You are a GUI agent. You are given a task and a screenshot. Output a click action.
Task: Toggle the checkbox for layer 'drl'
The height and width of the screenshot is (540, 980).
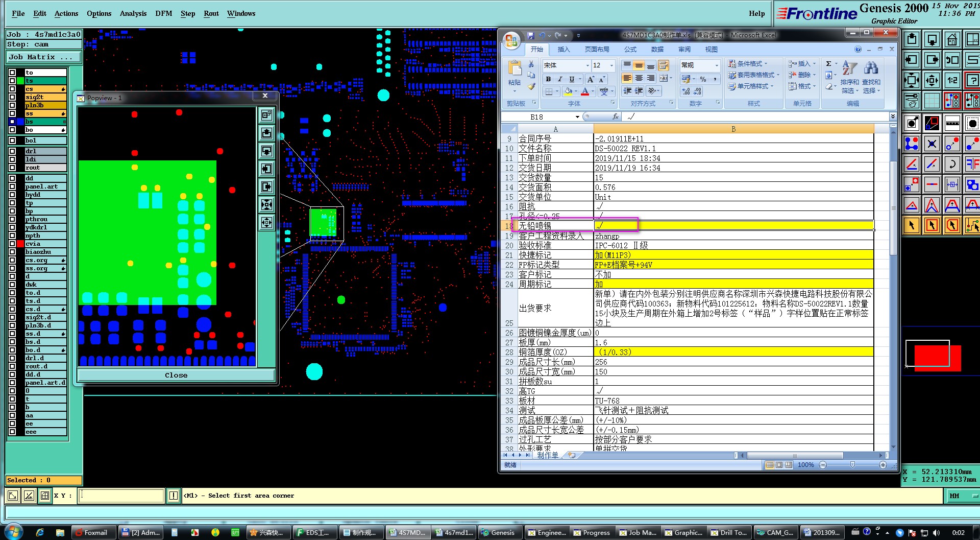[x=12, y=151]
